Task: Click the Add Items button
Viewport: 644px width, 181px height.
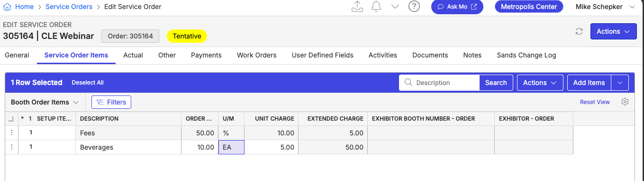Action: tap(589, 83)
